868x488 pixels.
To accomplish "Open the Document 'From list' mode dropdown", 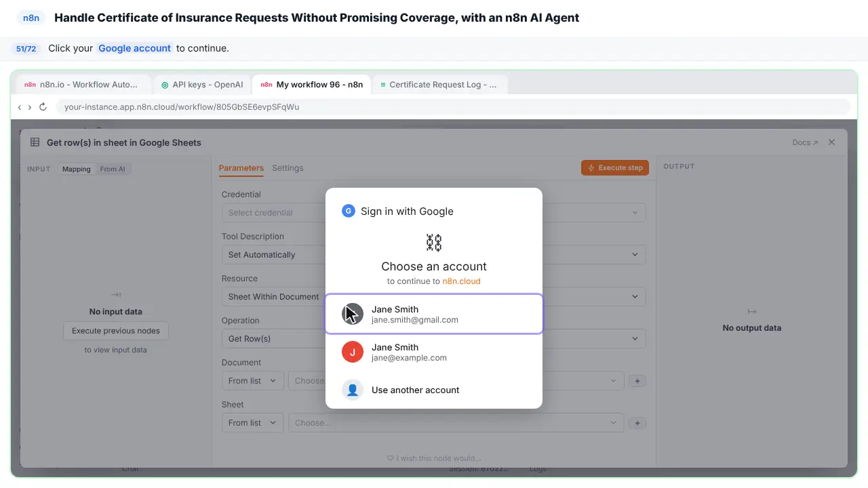I will tap(252, 381).
